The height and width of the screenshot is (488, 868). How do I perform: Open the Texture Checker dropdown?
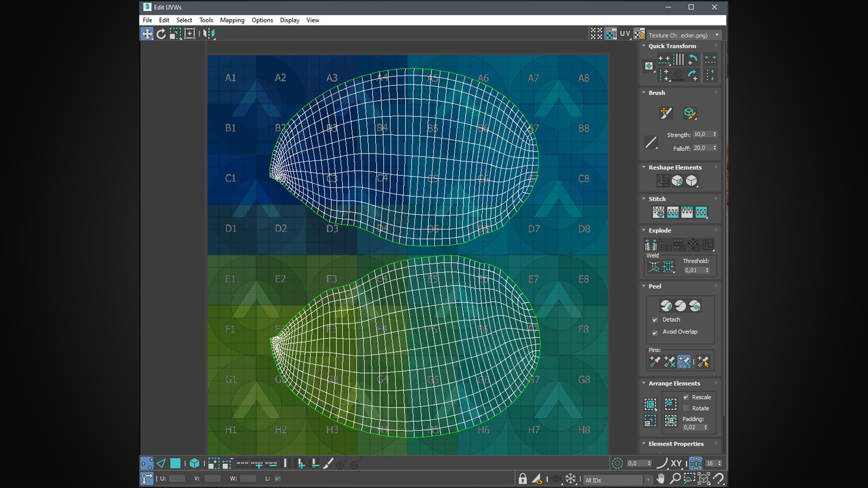coord(684,35)
